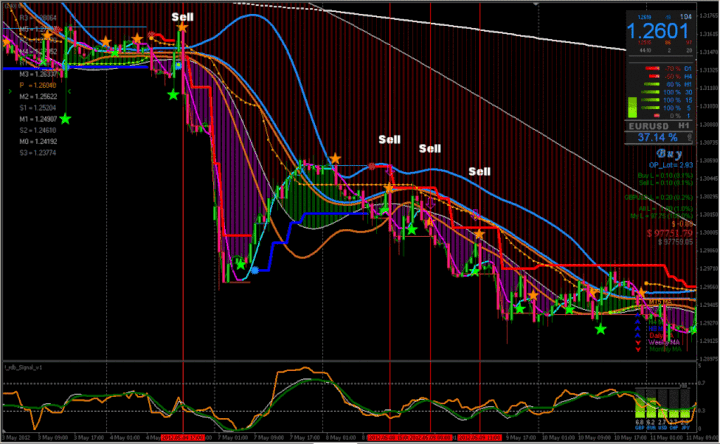Click the 7 May 17:00 time axis label
This screenshot has width=720, height=444.
306,438
